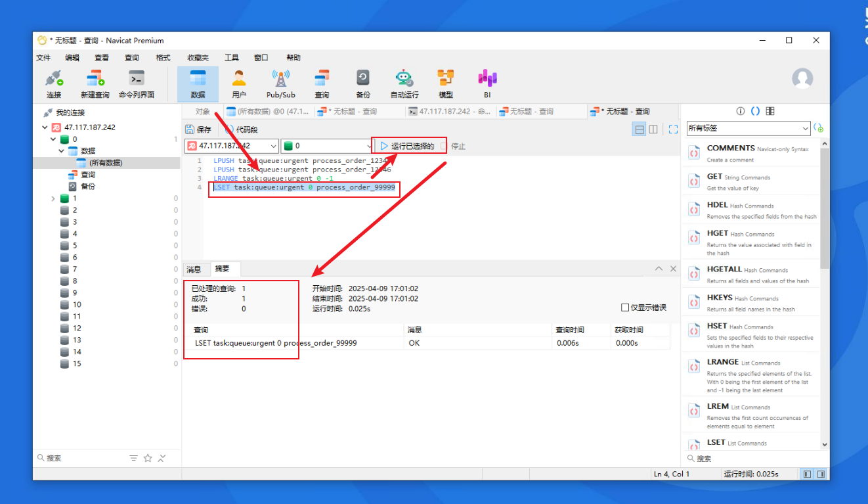Collapse the 数据 tree node
Image resolution: width=868 pixels, height=504 pixels.
click(x=61, y=151)
